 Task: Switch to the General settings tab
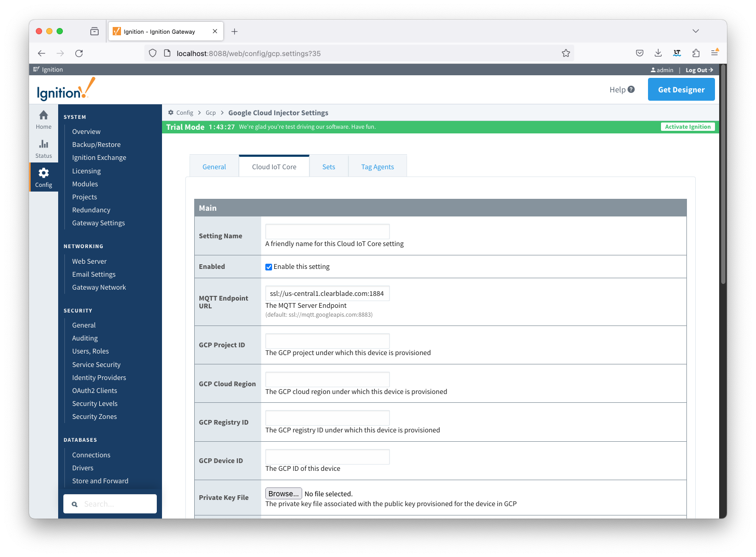coord(214,167)
